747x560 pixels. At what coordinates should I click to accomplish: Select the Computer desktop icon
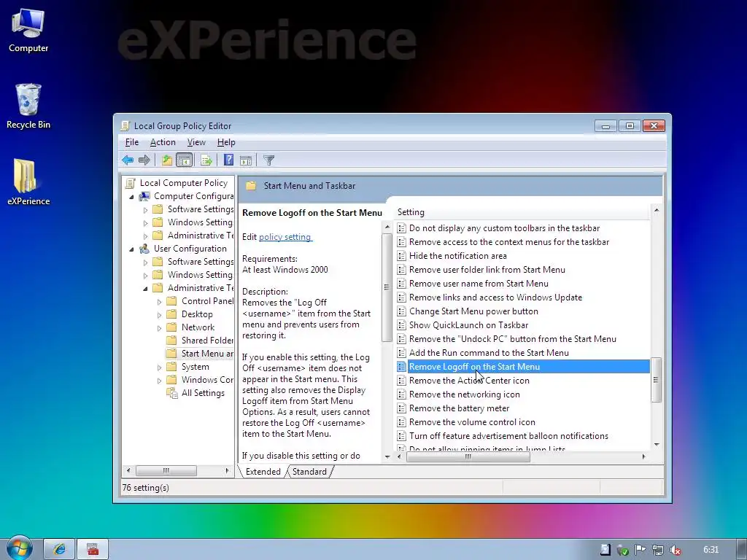[28, 30]
